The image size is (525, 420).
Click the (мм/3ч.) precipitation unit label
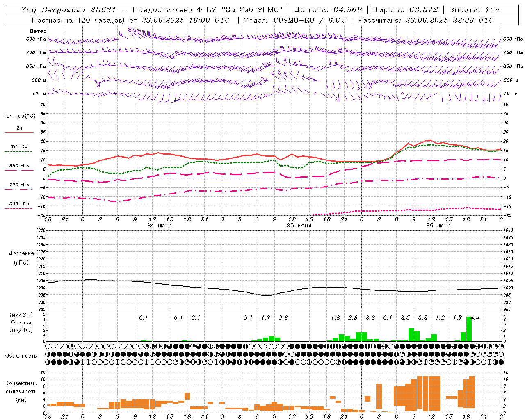pos(21,315)
